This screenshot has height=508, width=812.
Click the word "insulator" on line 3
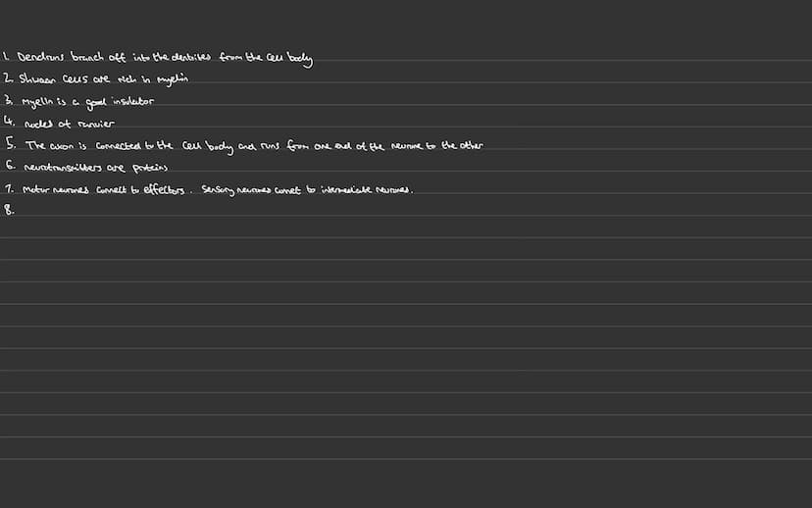133,101
